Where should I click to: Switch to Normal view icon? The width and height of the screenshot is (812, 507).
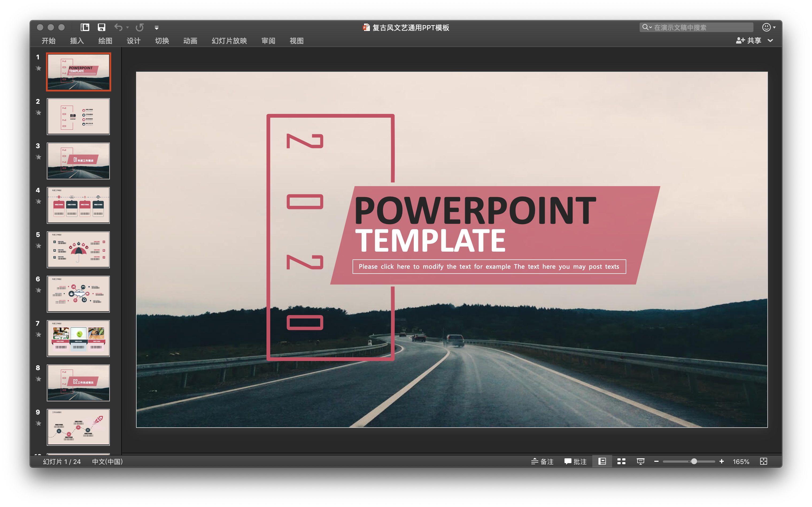coord(602,462)
